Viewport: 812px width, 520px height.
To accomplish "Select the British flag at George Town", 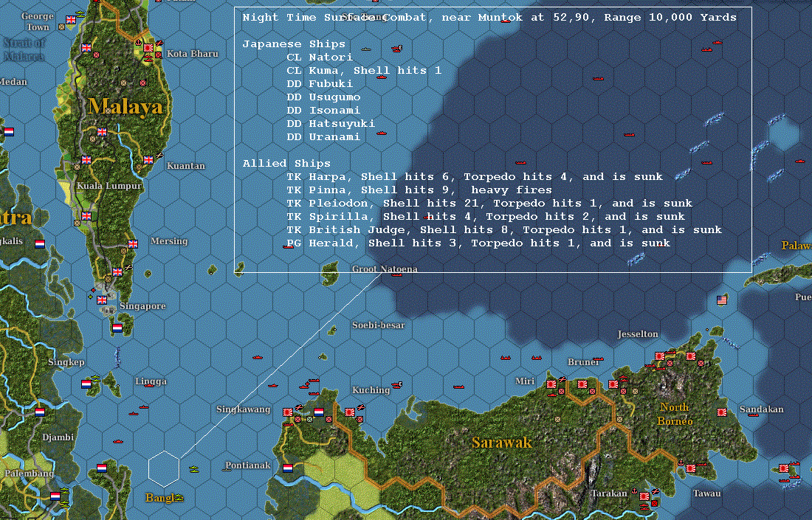I will pyautogui.click(x=71, y=20).
